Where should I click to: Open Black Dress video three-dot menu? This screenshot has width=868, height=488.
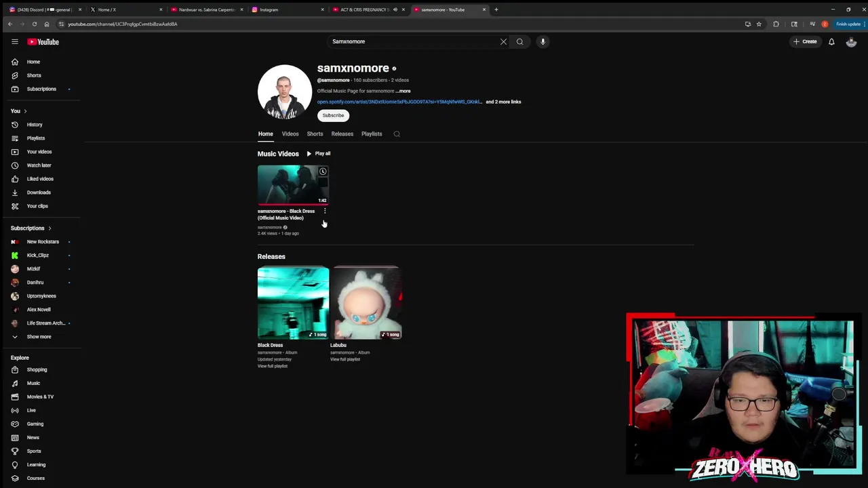tap(325, 211)
